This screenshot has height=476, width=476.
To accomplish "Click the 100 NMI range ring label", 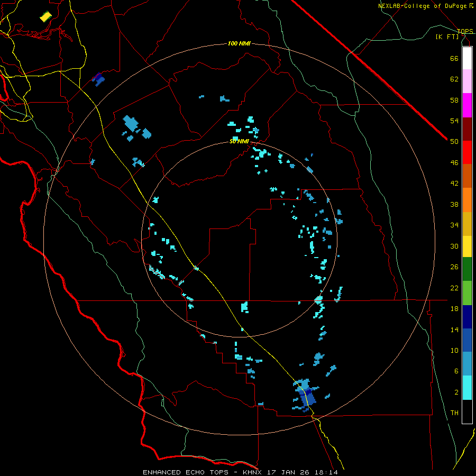I will point(239,44).
